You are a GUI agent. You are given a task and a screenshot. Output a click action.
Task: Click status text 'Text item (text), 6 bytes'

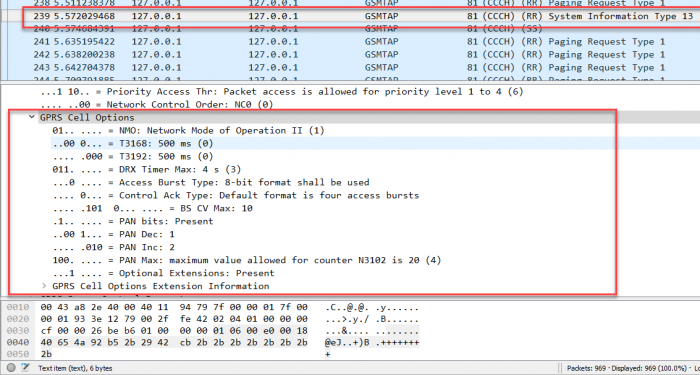75,369
